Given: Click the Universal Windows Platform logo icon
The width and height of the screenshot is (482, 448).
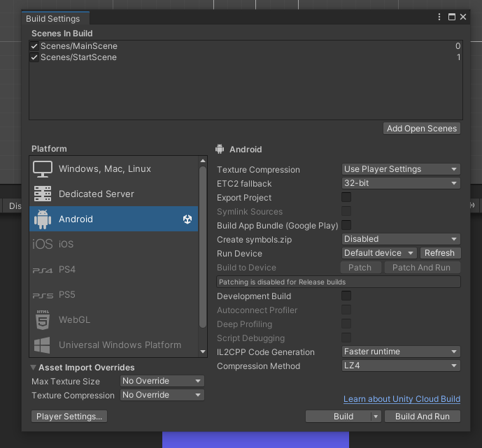Looking at the screenshot, I should pos(42,345).
